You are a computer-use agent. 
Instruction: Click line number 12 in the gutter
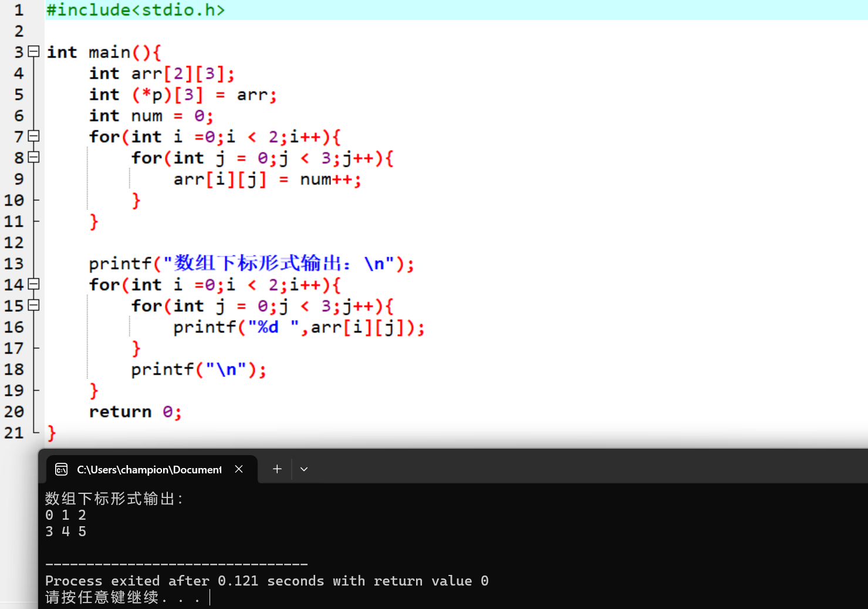(14, 243)
